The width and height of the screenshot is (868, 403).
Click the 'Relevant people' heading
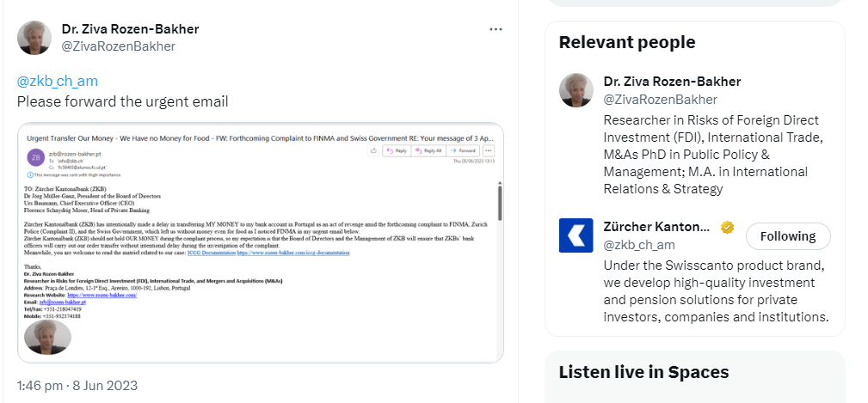[x=626, y=42]
